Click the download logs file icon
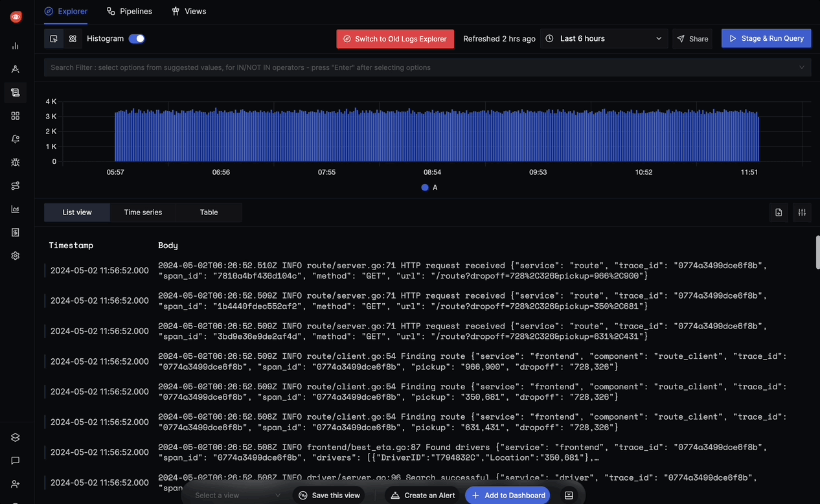The width and height of the screenshot is (820, 504). (779, 212)
